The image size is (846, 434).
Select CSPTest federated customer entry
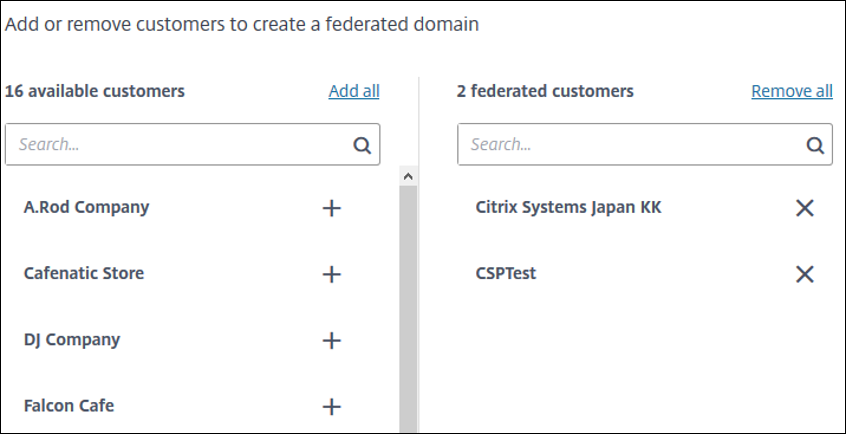tap(506, 274)
